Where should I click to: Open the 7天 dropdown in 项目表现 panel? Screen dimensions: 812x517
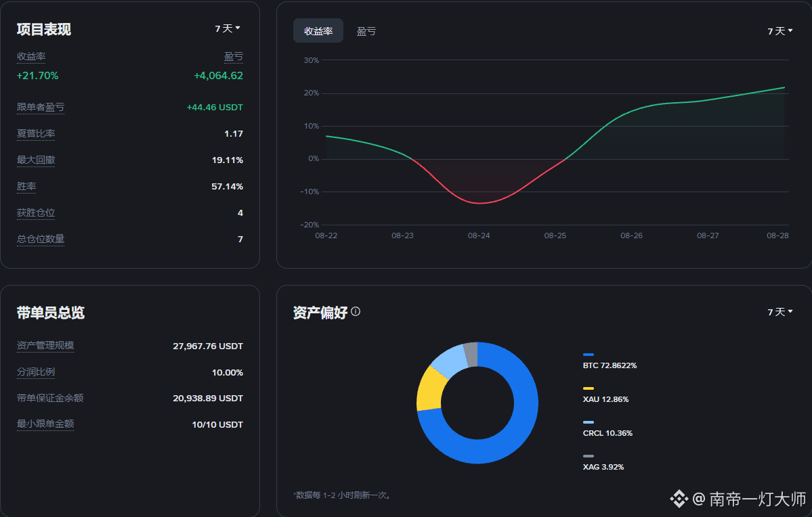(x=228, y=28)
